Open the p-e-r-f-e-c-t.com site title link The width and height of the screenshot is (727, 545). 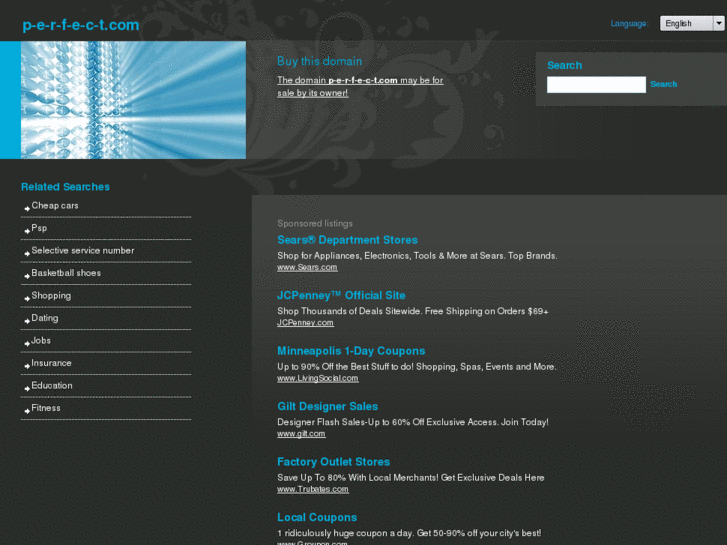81,25
